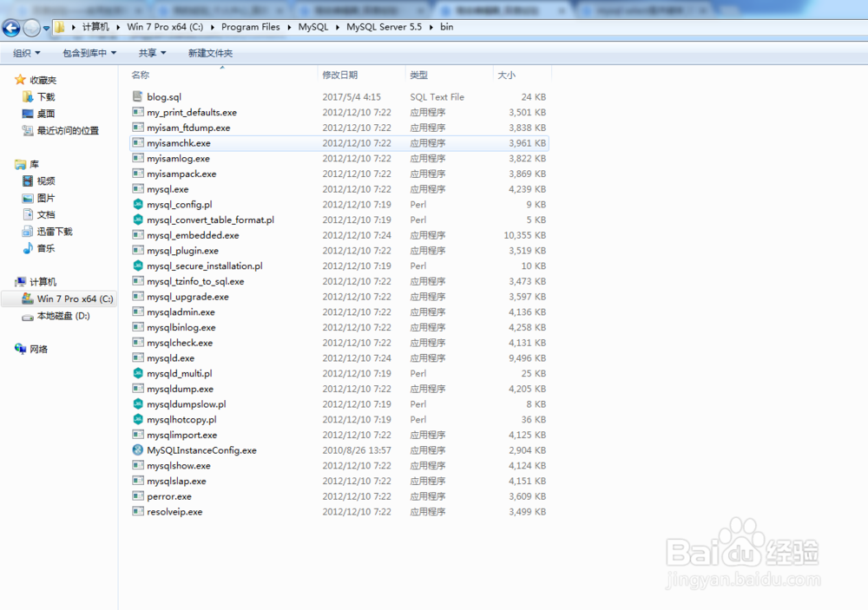Select file name resolveip.exe
868x610 pixels.
pyautogui.click(x=174, y=512)
